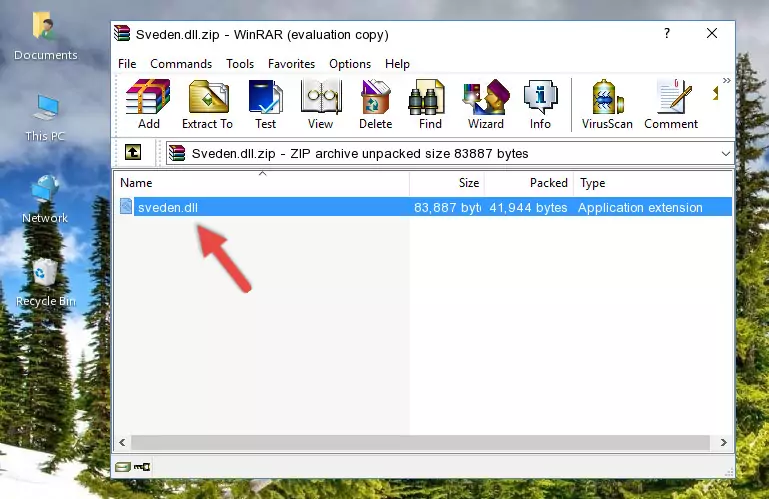Open the Commands menu
The height and width of the screenshot is (499, 769).
click(x=181, y=64)
